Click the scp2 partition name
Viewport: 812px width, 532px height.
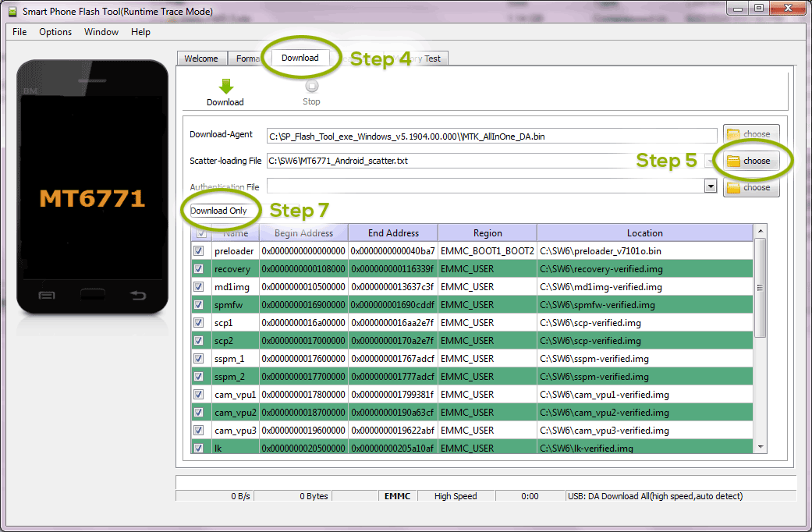pos(235,340)
